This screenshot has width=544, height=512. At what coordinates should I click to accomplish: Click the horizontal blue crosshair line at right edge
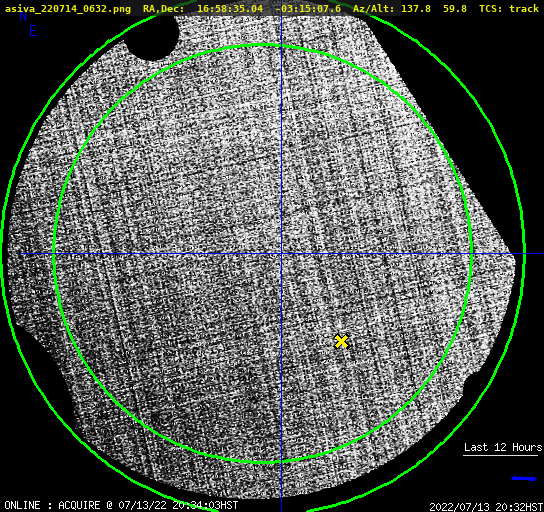click(x=534, y=254)
